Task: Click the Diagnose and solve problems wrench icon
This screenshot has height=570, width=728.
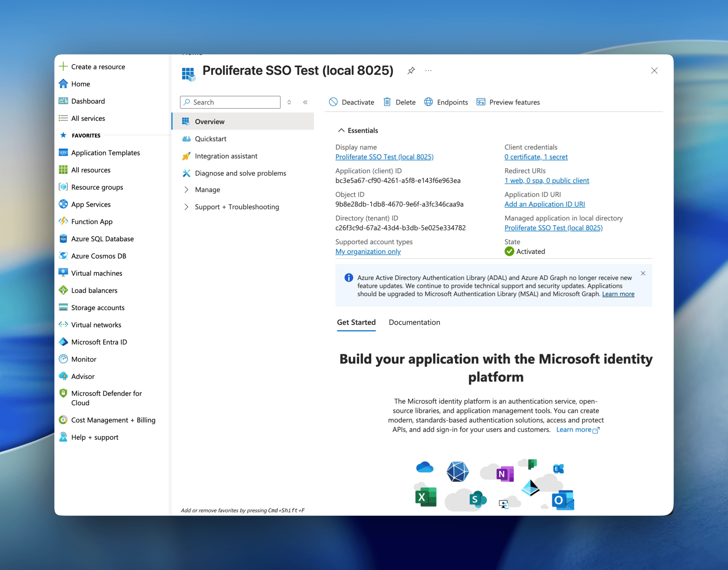Action: (186, 173)
